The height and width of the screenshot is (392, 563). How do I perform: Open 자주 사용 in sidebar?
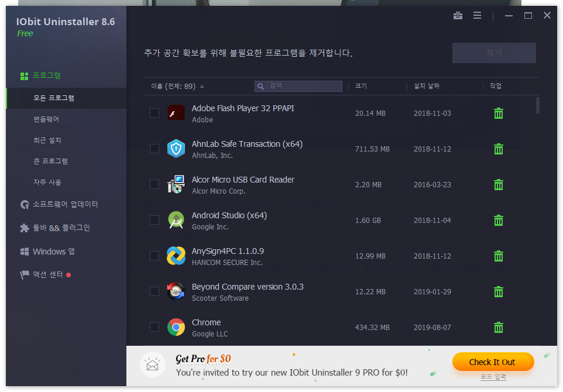[47, 183]
